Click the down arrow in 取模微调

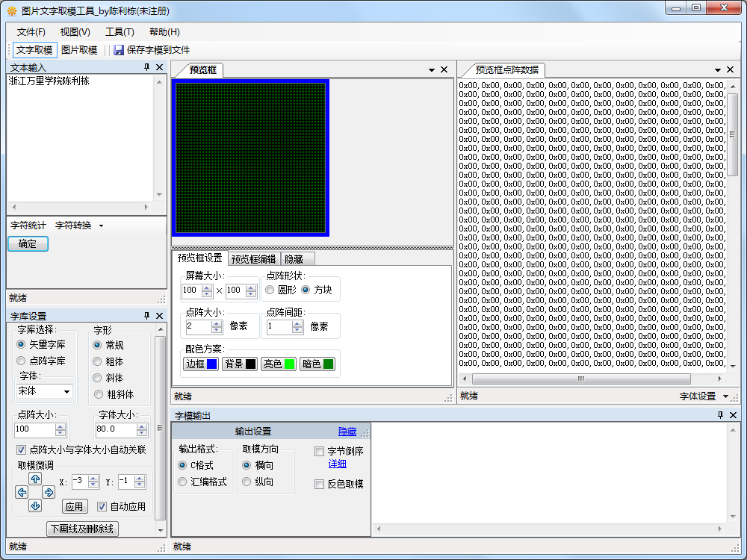34,505
